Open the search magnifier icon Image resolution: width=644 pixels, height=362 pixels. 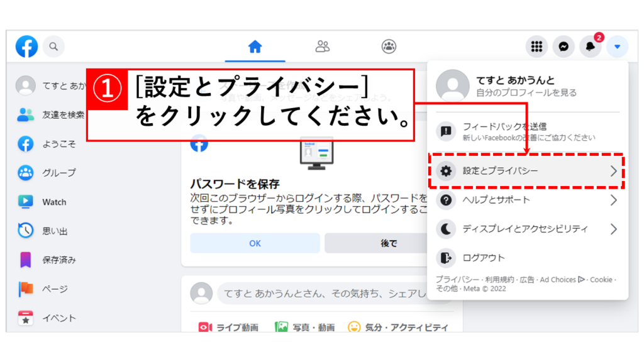click(54, 47)
